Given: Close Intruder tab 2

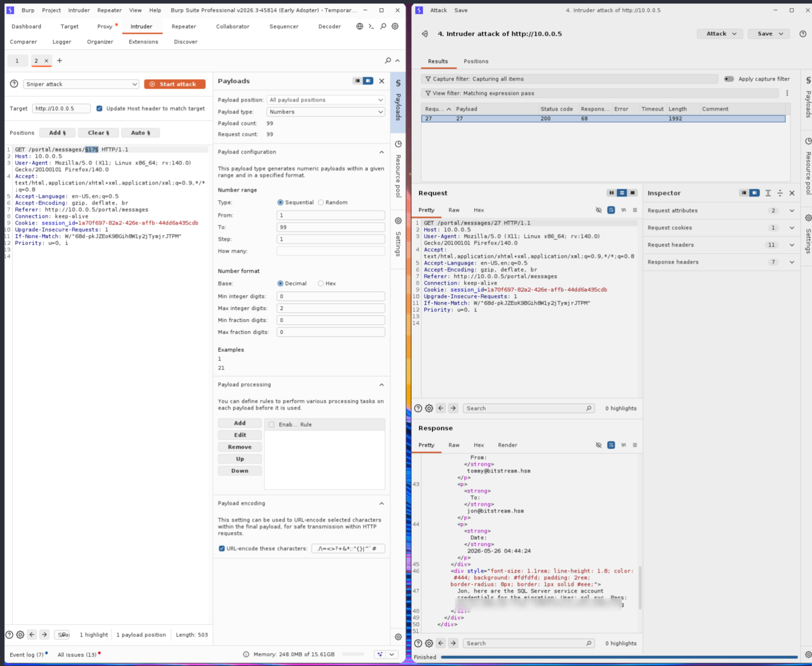Looking at the screenshot, I should point(46,61).
